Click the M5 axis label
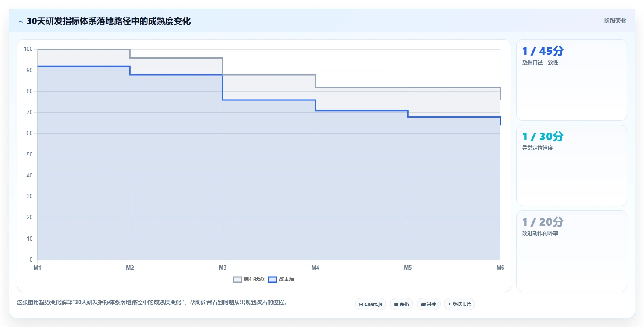Image resolution: width=644 pixels, height=327 pixels. 408,268
